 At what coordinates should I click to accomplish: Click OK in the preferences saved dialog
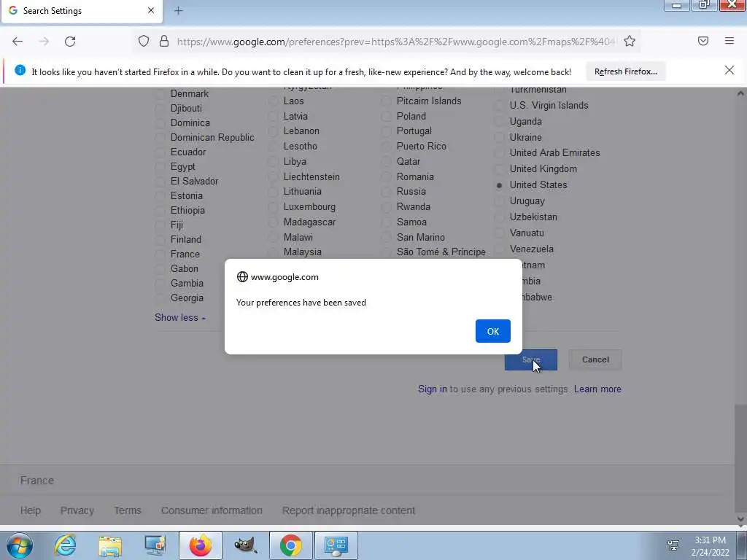pyautogui.click(x=492, y=331)
